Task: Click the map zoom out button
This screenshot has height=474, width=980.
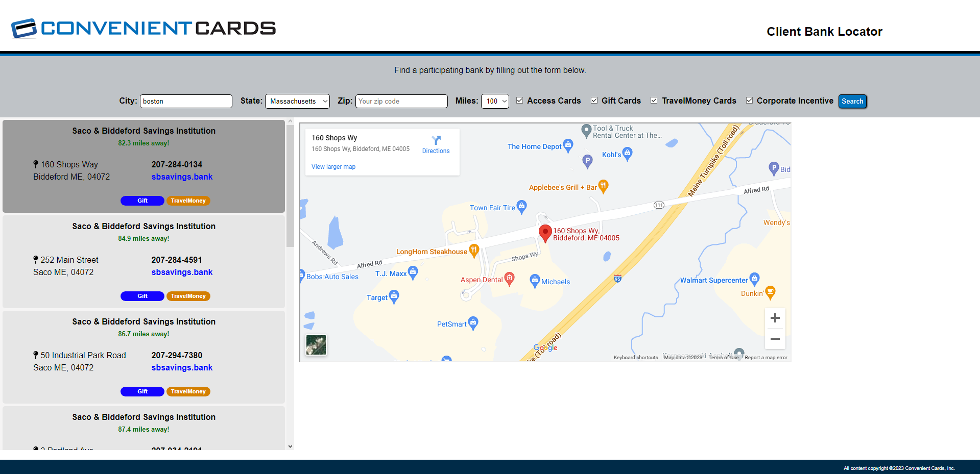Action: (x=775, y=338)
